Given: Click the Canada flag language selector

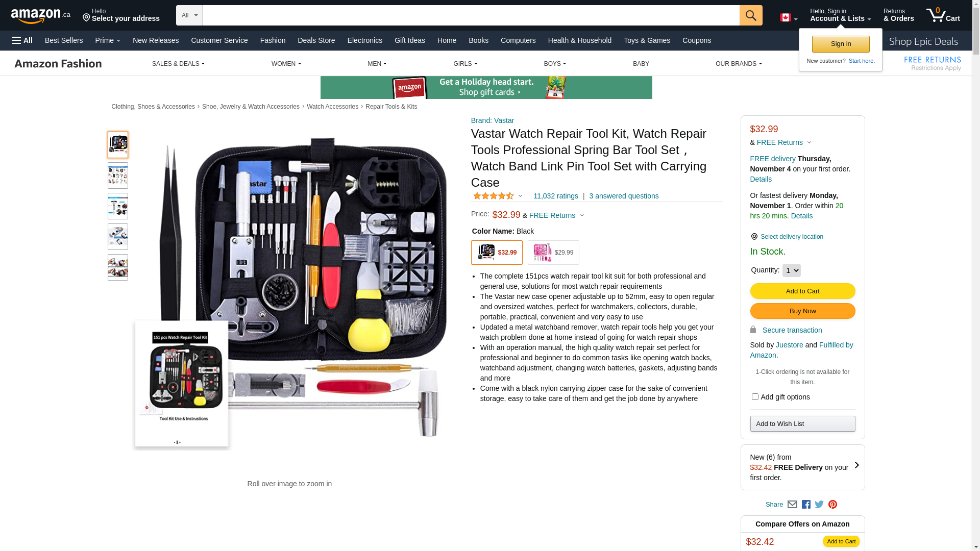Looking at the screenshot, I should tap(789, 18).
